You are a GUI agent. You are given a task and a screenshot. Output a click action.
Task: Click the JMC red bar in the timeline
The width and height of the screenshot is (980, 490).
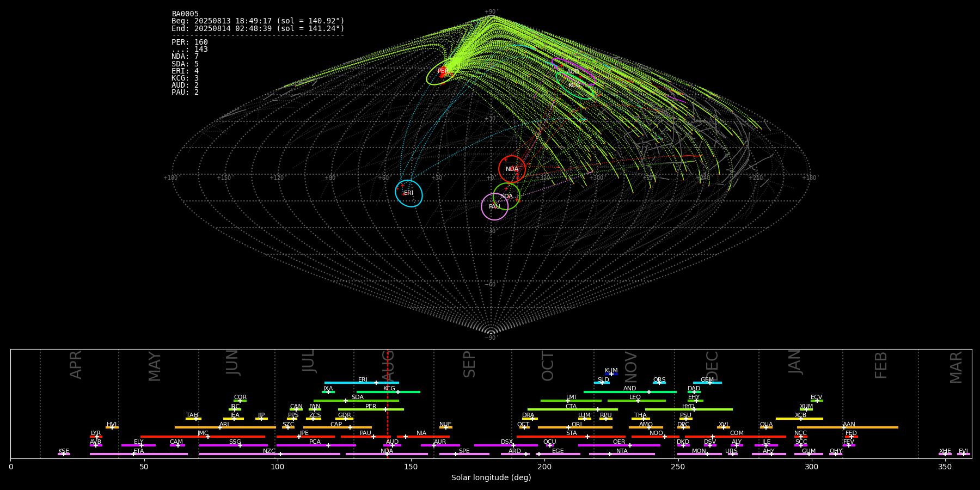tap(203, 436)
